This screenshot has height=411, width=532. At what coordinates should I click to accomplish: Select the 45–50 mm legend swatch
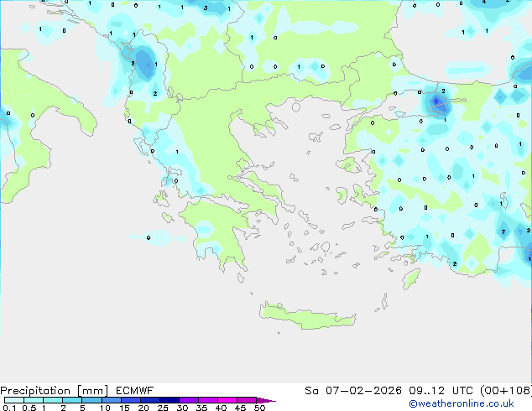247,400
